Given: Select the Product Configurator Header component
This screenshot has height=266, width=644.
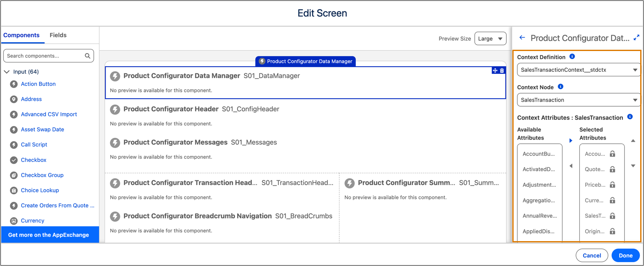Looking at the screenshot, I should tap(306, 116).
